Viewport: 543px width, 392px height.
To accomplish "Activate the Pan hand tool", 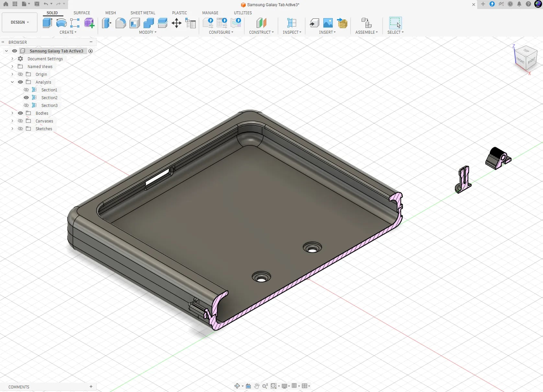I will pos(257,386).
